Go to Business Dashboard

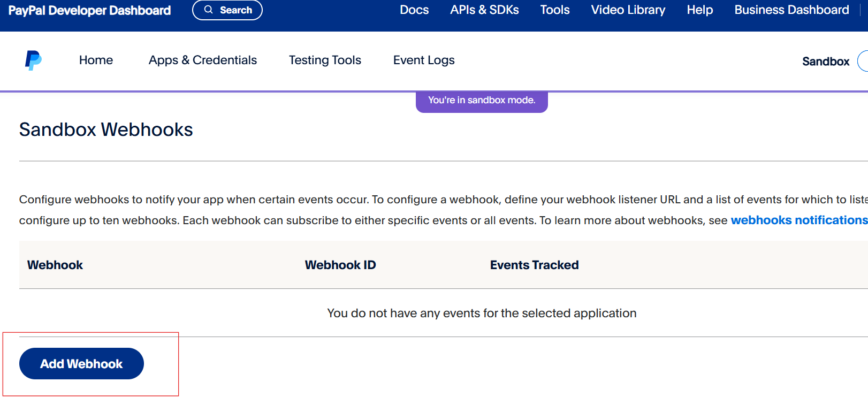pos(791,10)
